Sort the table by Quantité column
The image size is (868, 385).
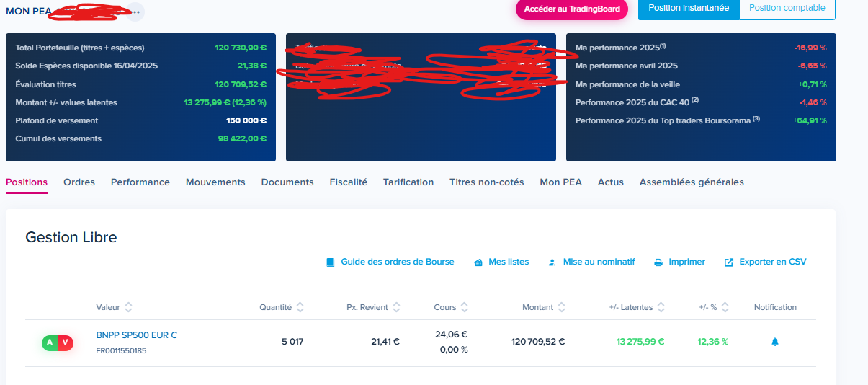300,307
